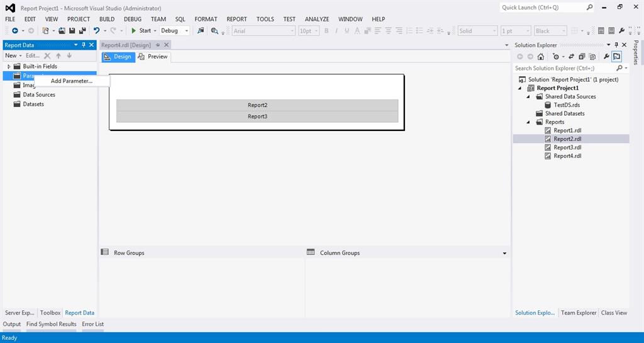Open the FORMAT menu
This screenshot has width=644, height=343.
[x=206, y=19]
